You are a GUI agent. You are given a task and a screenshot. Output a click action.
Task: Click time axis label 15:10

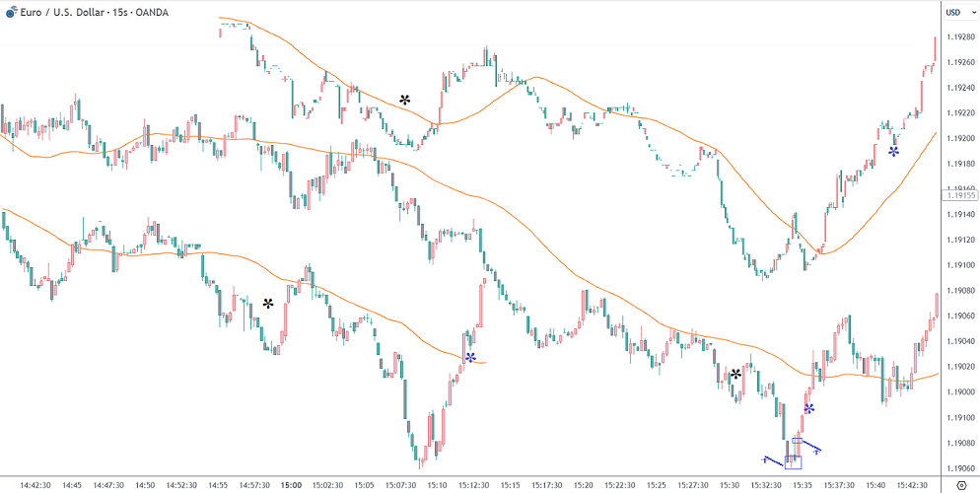pyautogui.click(x=438, y=485)
